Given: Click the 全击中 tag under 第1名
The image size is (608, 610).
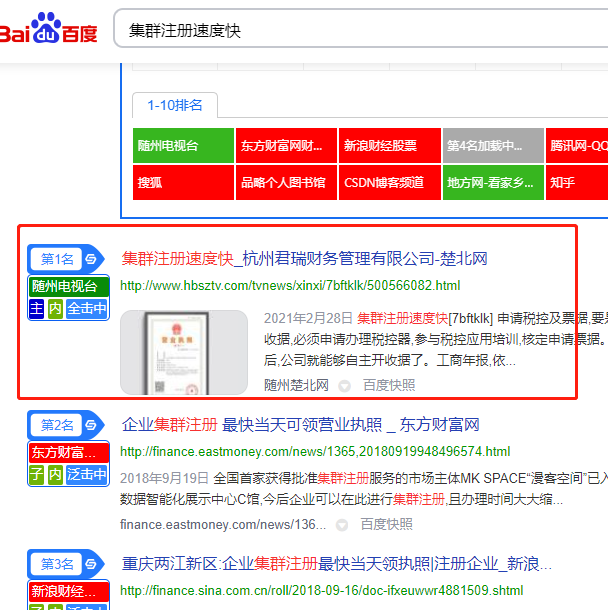Looking at the screenshot, I should pos(86,309).
